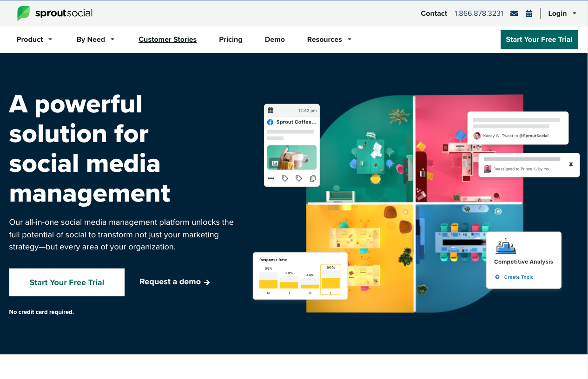Viewport: 588px width, 379px height.
Task: Call the 1.866.878.3231 phone link
Action: click(x=479, y=13)
